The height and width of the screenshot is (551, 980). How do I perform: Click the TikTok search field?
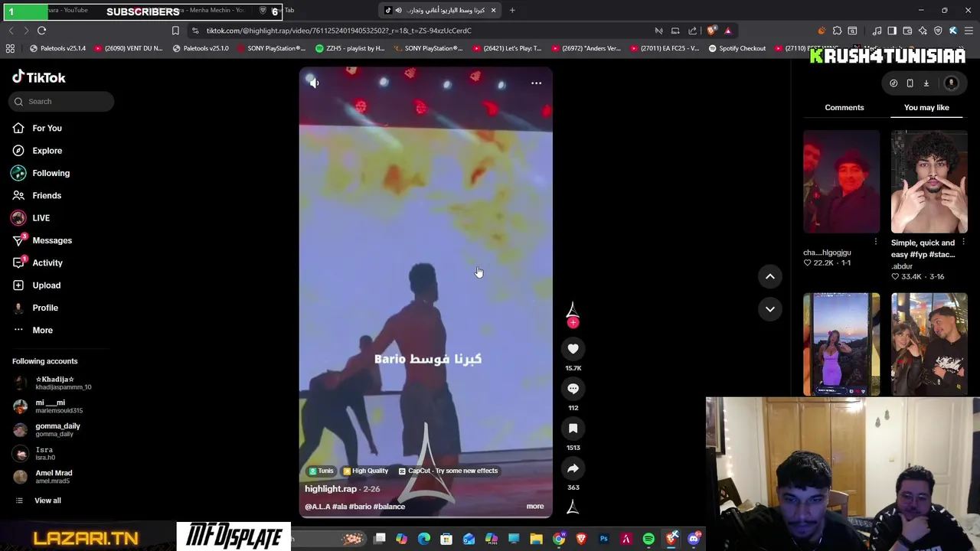coord(63,101)
